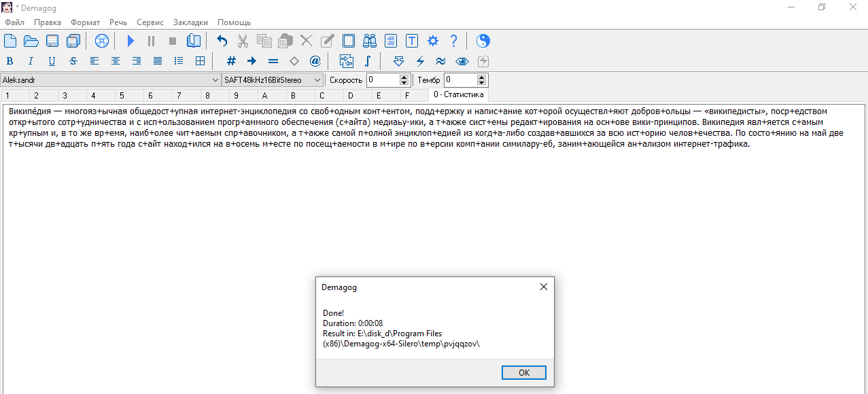Click the eye icon in formatting toolbar
Image resolution: width=868 pixels, height=394 pixels.
coord(462,61)
